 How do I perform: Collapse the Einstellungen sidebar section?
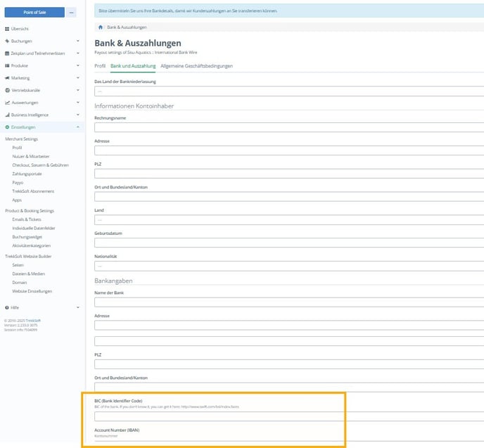point(78,127)
